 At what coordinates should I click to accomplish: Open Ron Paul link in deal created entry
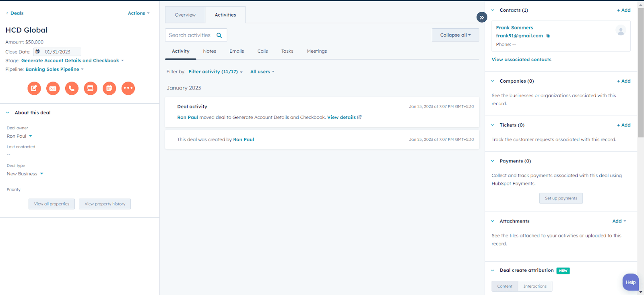244,139
